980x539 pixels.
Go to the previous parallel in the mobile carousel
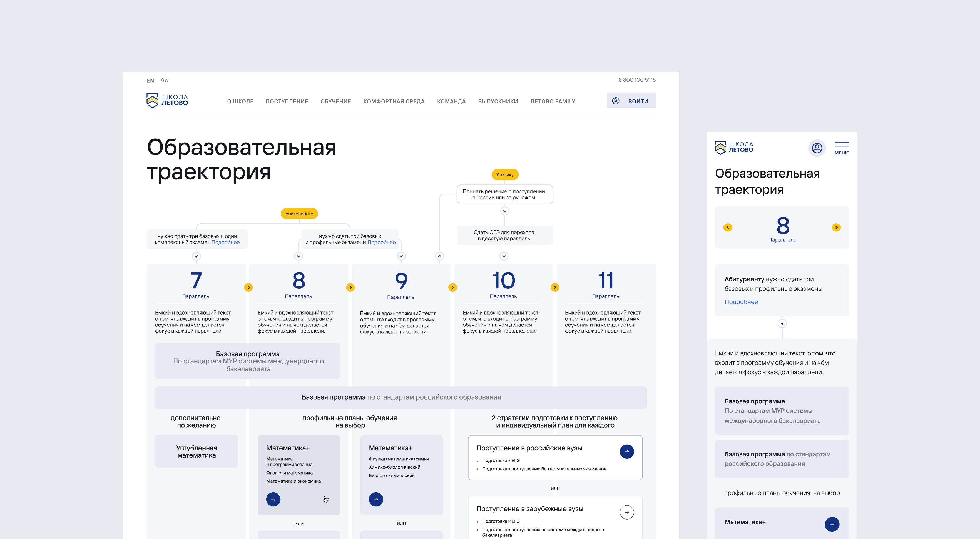pos(727,228)
